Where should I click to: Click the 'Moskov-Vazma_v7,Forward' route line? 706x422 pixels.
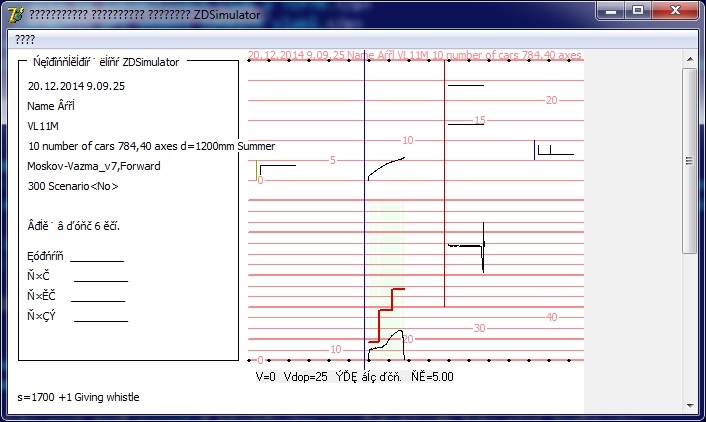pyautogui.click(x=94, y=166)
